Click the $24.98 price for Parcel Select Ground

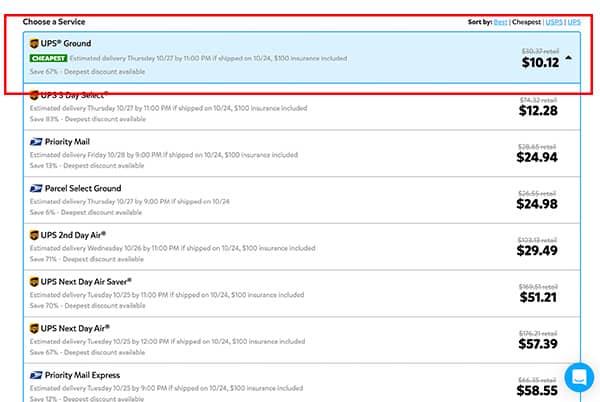(x=537, y=204)
